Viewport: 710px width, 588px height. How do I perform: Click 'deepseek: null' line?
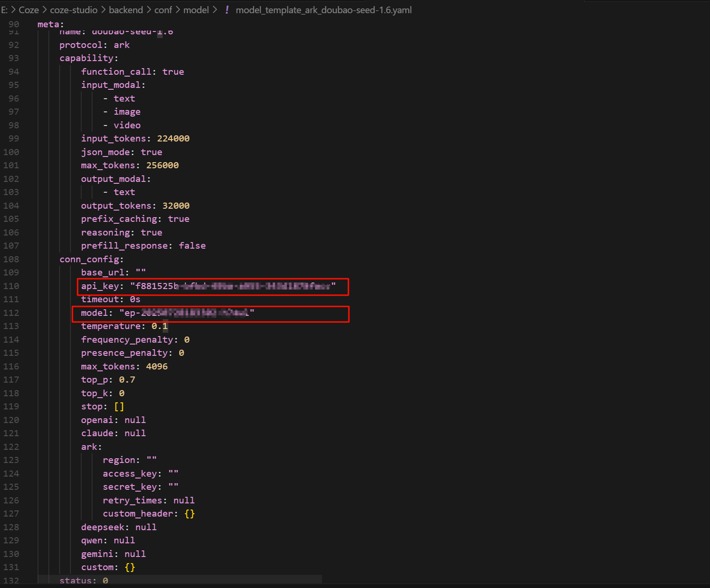119,527
